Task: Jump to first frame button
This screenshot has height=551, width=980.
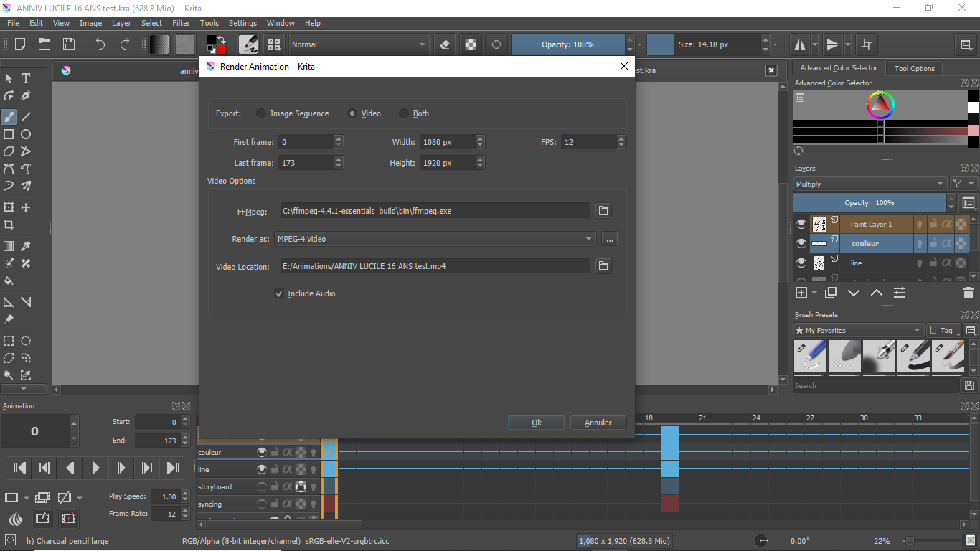Action: 20,468
